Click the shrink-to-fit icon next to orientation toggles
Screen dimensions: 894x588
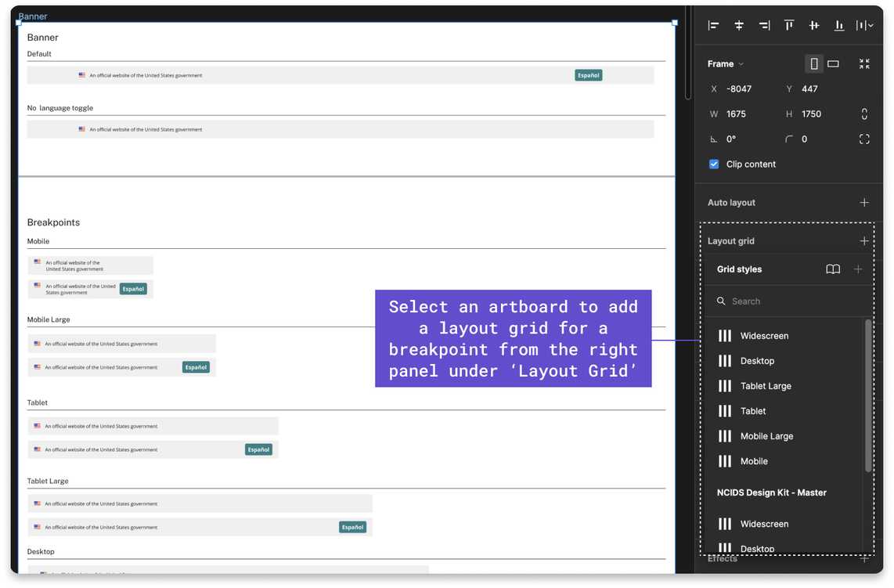coord(864,63)
